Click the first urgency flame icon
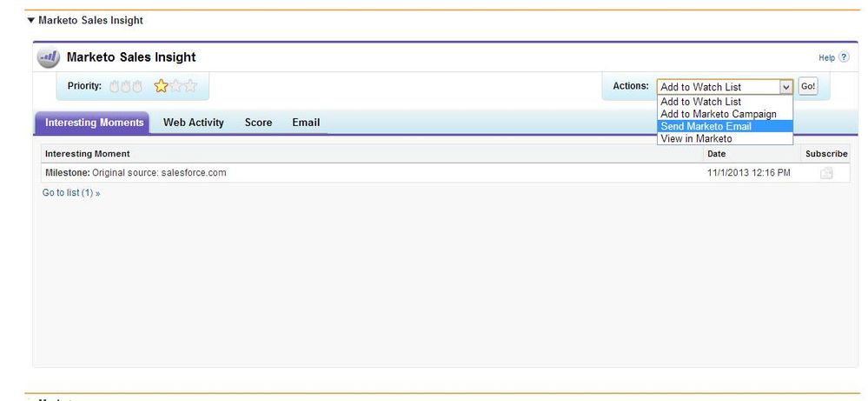 pyautogui.click(x=115, y=86)
